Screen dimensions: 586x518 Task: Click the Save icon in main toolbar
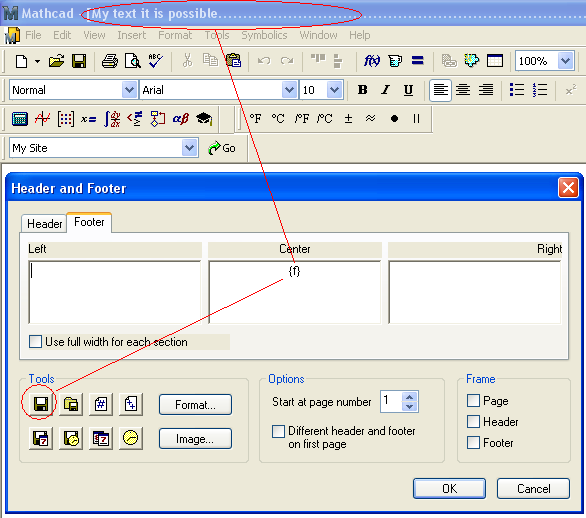[x=79, y=61]
